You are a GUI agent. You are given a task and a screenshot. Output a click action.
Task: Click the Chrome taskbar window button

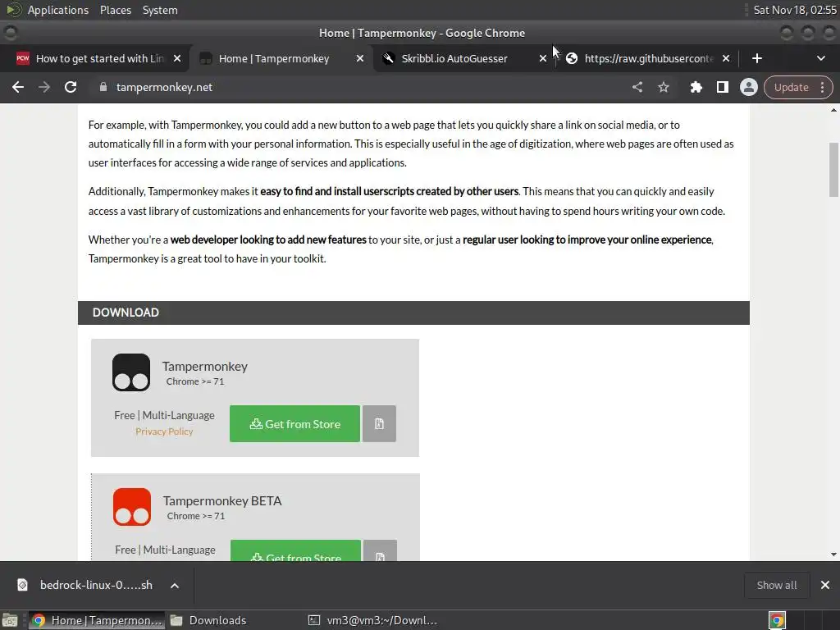[97, 620]
